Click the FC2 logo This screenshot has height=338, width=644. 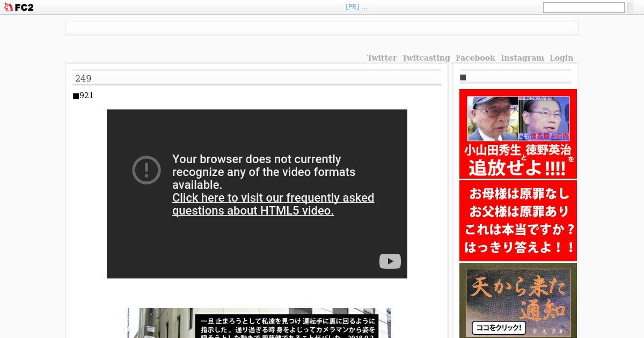(19, 7)
